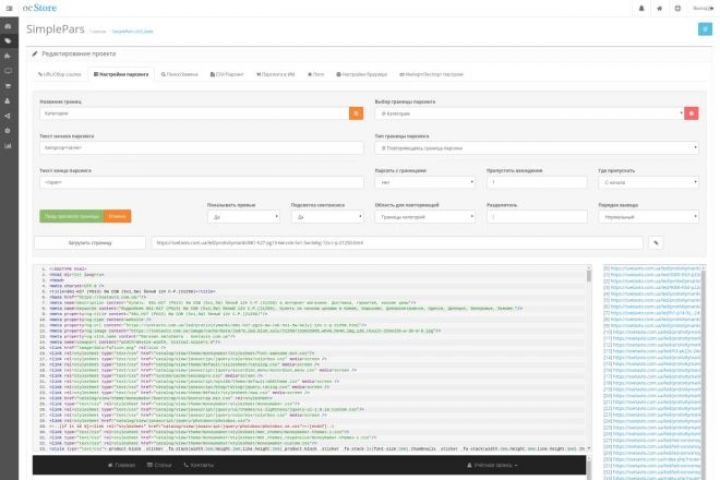This screenshot has width=720, height=480.
Task: Click the blue button at top right
Action: (705, 29)
